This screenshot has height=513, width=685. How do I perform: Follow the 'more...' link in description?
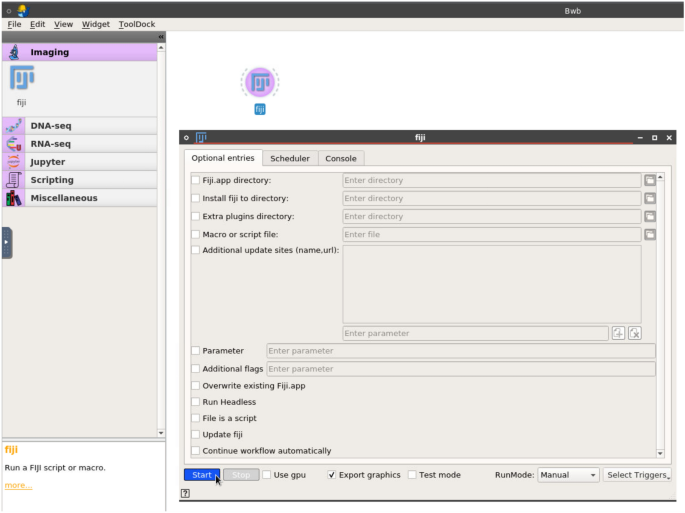(18, 485)
